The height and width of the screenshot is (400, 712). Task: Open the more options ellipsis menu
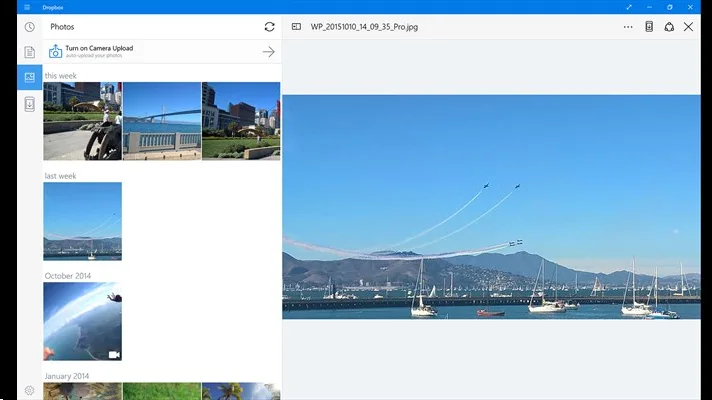click(x=628, y=27)
